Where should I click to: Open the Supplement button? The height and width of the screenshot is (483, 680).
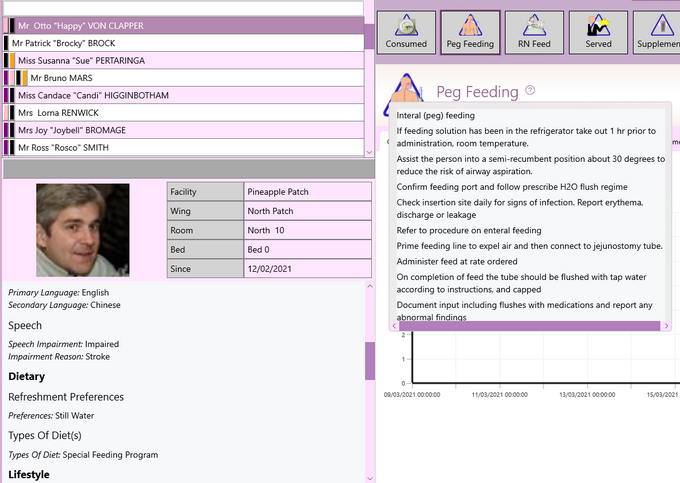point(657,33)
